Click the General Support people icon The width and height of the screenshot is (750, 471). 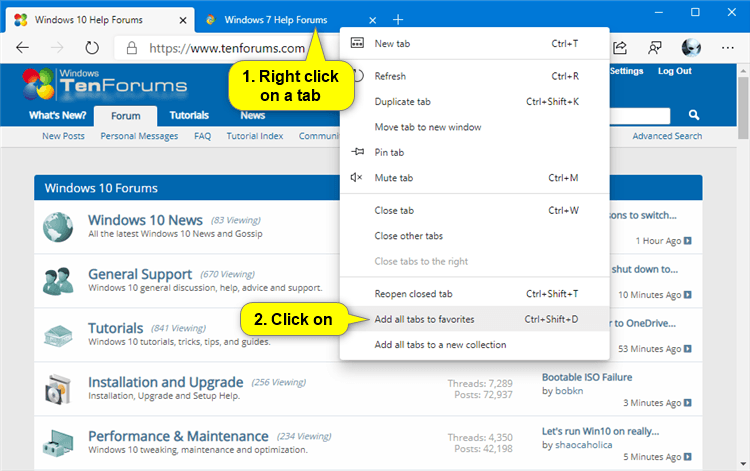(58, 281)
